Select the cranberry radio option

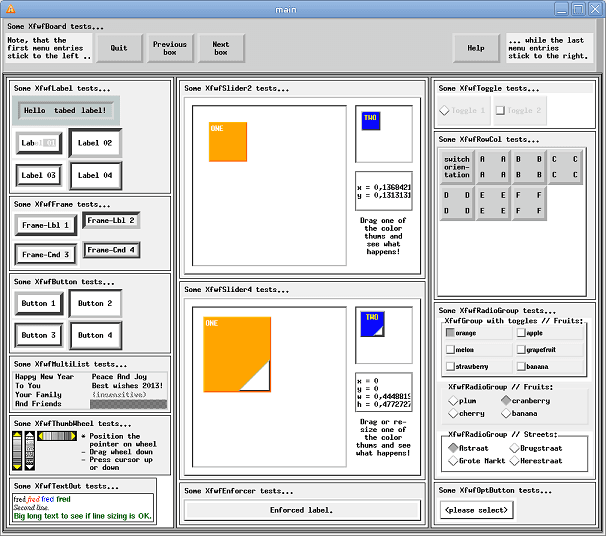click(506, 401)
